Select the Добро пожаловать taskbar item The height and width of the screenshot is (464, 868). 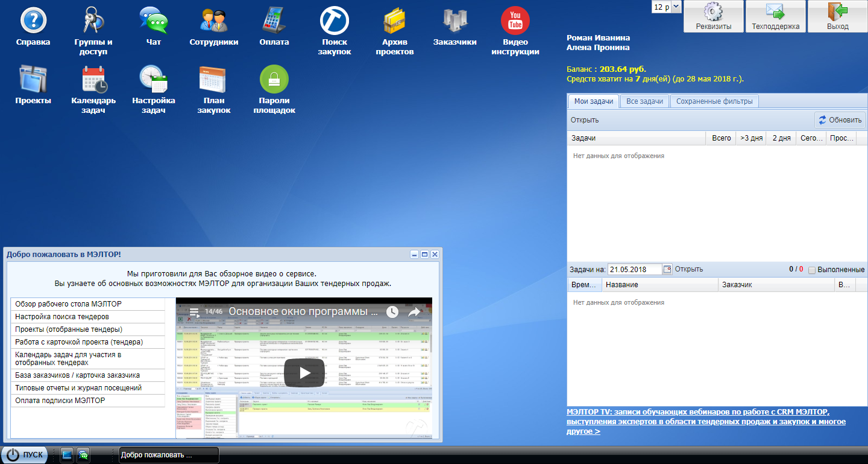(169, 455)
